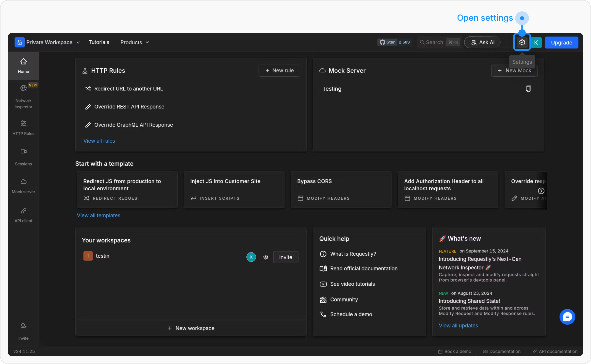
Task: Click the New rule button
Action: [x=279, y=71]
